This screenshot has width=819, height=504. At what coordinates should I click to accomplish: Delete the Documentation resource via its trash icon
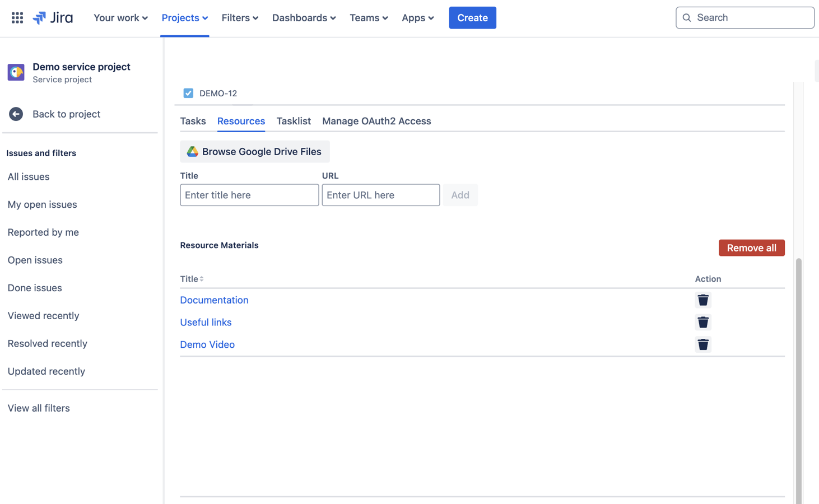click(x=703, y=300)
